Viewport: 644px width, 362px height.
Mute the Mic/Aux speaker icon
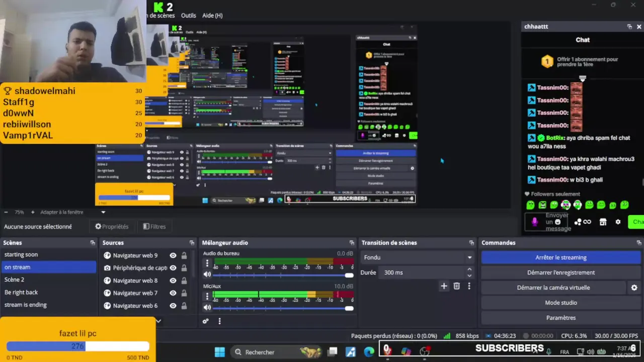click(x=207, y=307)
